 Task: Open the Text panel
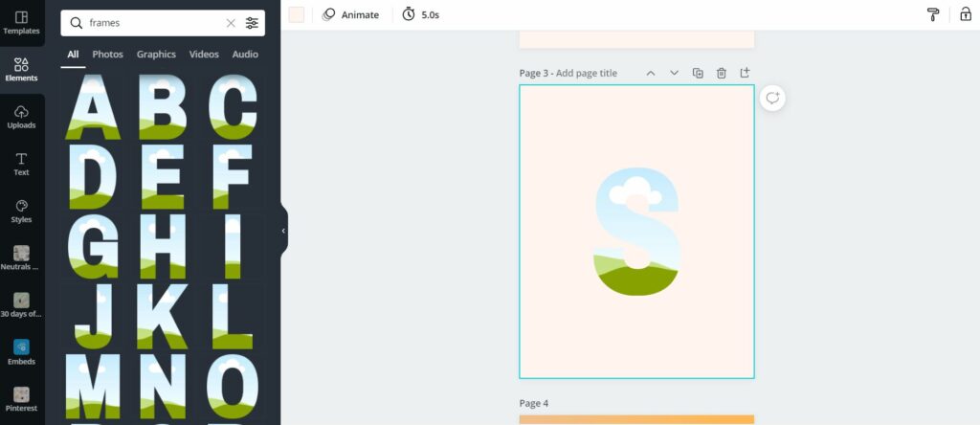coord(21,165)
